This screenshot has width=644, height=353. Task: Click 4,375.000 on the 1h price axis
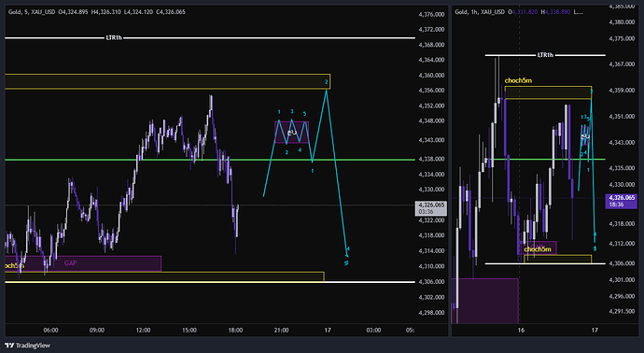pos(622,38)
